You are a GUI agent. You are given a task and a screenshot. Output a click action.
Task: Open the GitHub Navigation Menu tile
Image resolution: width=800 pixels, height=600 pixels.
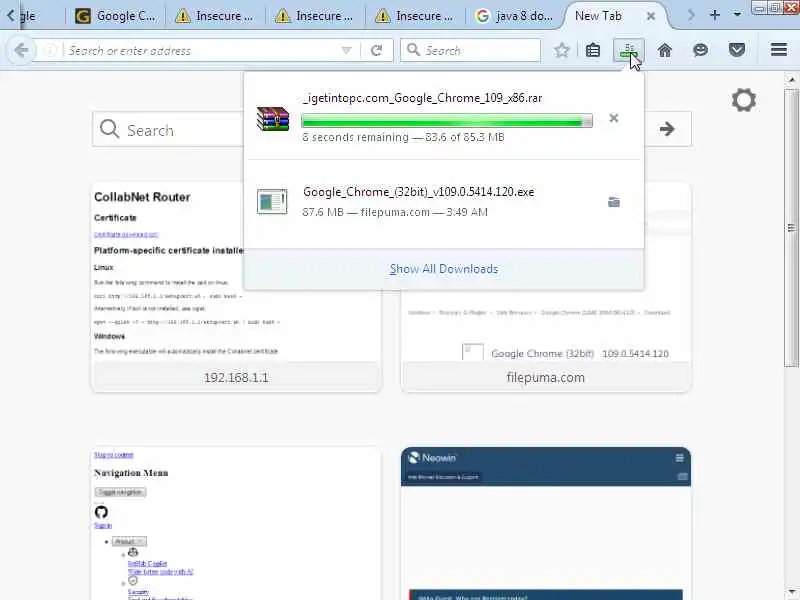(x=236, y=523)
